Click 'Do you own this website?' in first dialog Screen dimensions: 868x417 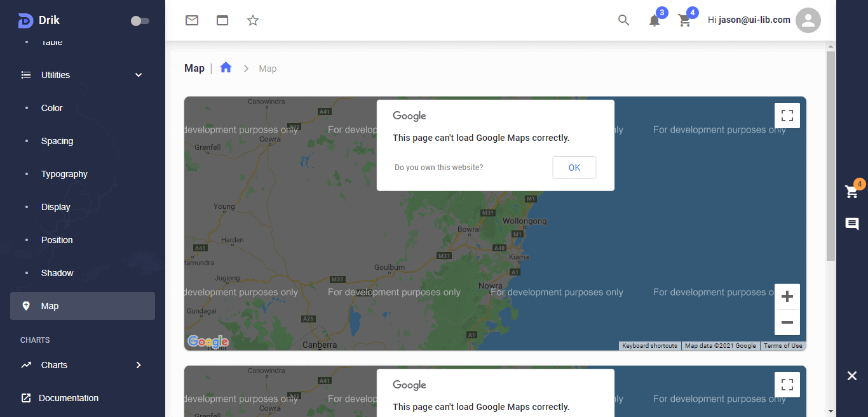pyautogui.click(x=438, y=168)
